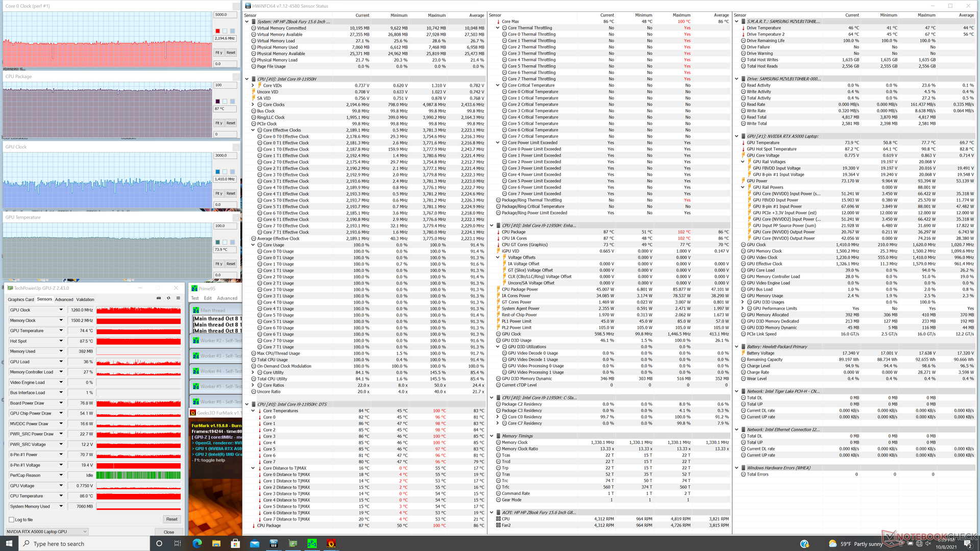The image size is (980, 551).
Task: Open Task View on the taskbar
Action: [178, 543]
